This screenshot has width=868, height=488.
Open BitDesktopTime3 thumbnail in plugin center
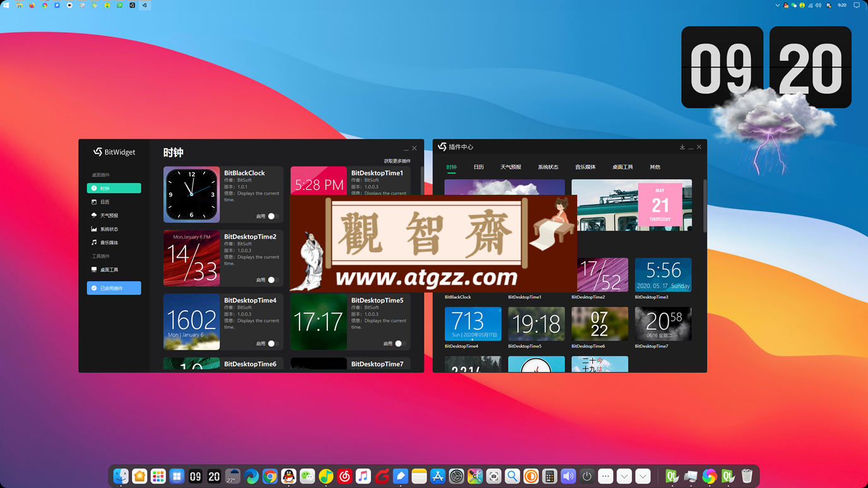click(663, 275)
